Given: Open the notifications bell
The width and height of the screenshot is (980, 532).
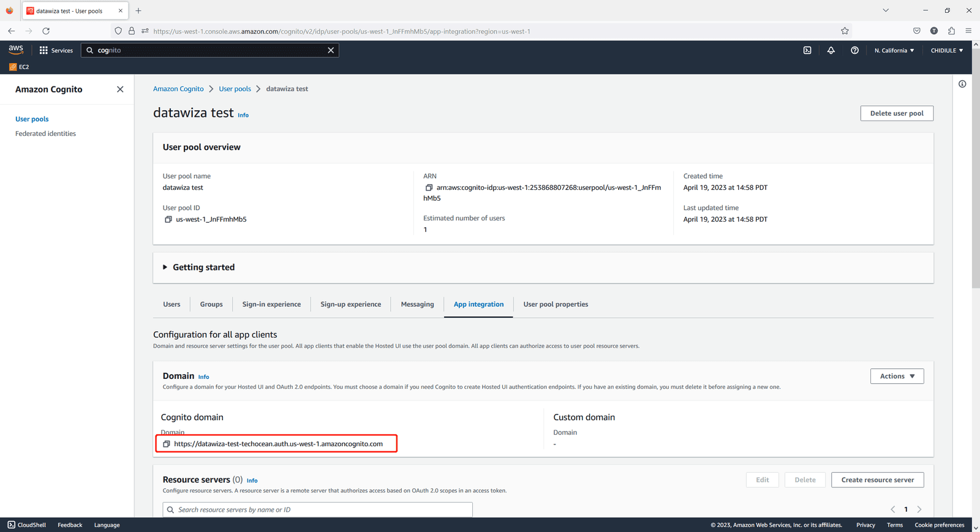Looking at the screenshot, I should click(x=831, y=50).
